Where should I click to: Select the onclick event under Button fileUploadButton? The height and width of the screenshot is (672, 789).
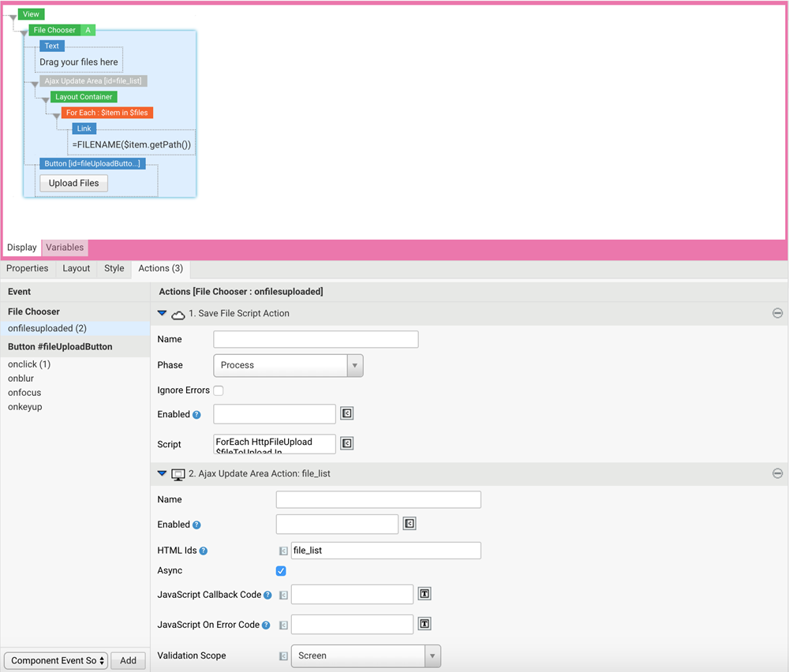[28, 364]
